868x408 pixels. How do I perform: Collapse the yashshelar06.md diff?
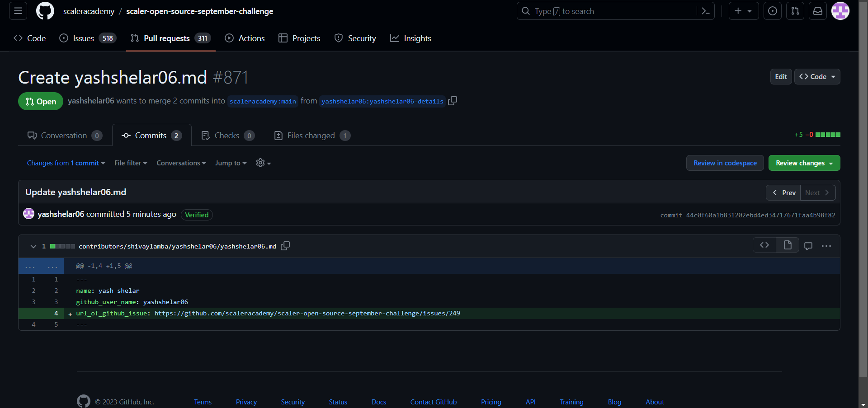pyautogui.click(x=33, y=246)
